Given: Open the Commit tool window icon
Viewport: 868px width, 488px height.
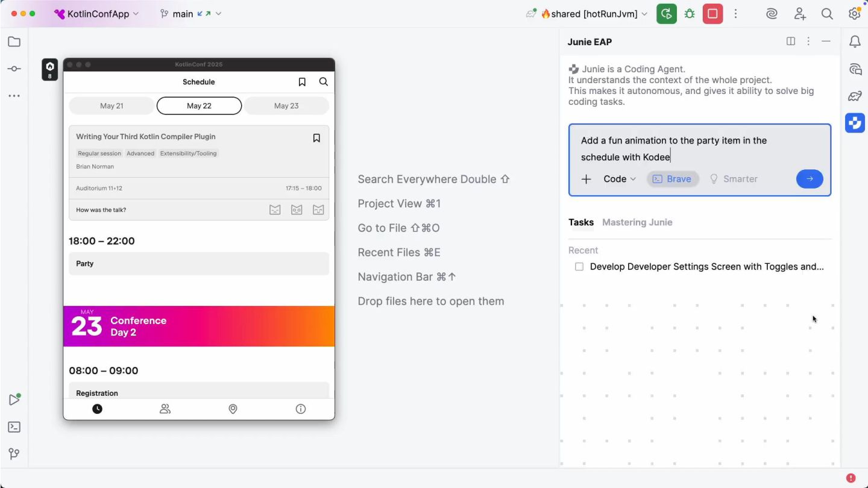Looking at the screenshot, I should point(14,69).
